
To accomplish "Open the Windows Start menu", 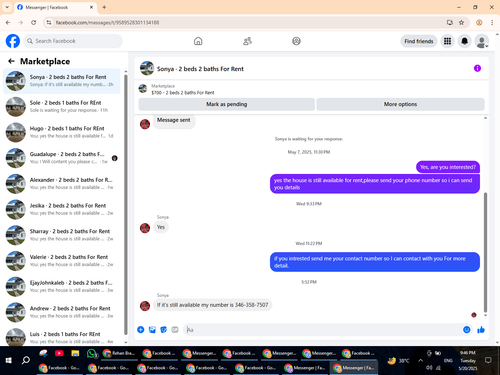I will coord(9,360).
